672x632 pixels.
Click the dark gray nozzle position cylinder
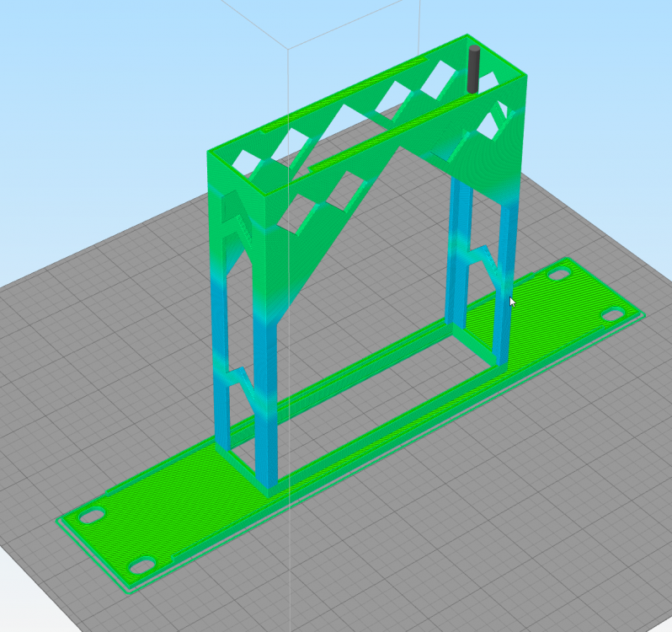(x=473, y=69)
